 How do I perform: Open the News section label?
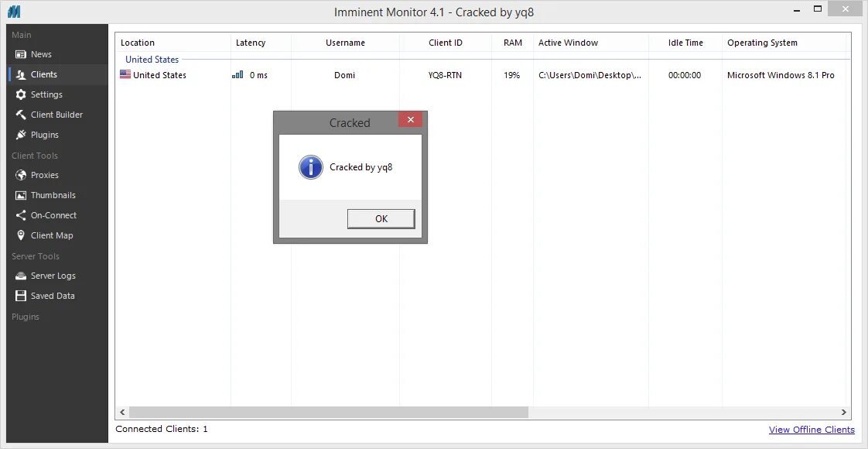tap(41, 54)
